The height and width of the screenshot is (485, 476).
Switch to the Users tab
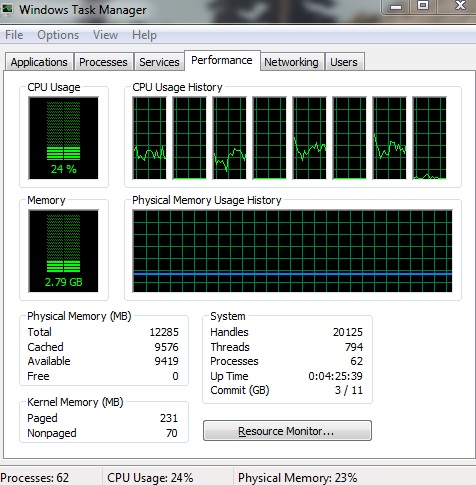coord(344,62)
